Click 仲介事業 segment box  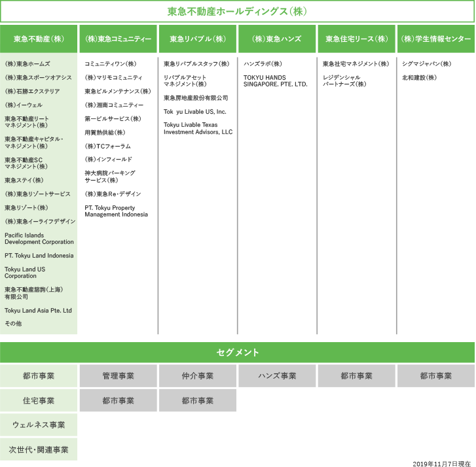pyautogui.click(x=198, y=376)
